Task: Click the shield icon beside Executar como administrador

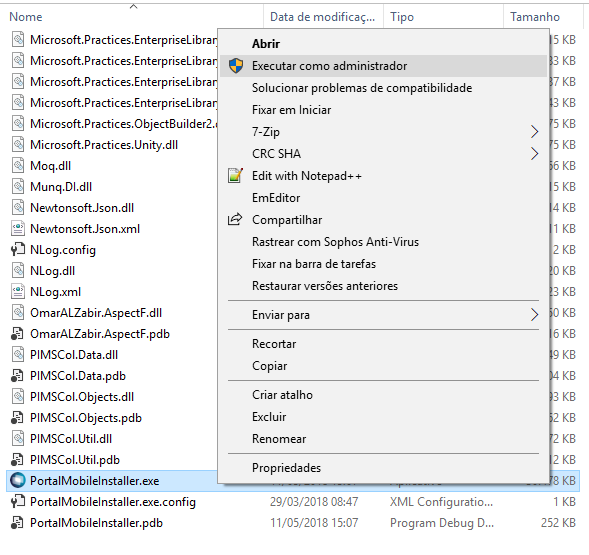Action: click(x=236, y=66)
